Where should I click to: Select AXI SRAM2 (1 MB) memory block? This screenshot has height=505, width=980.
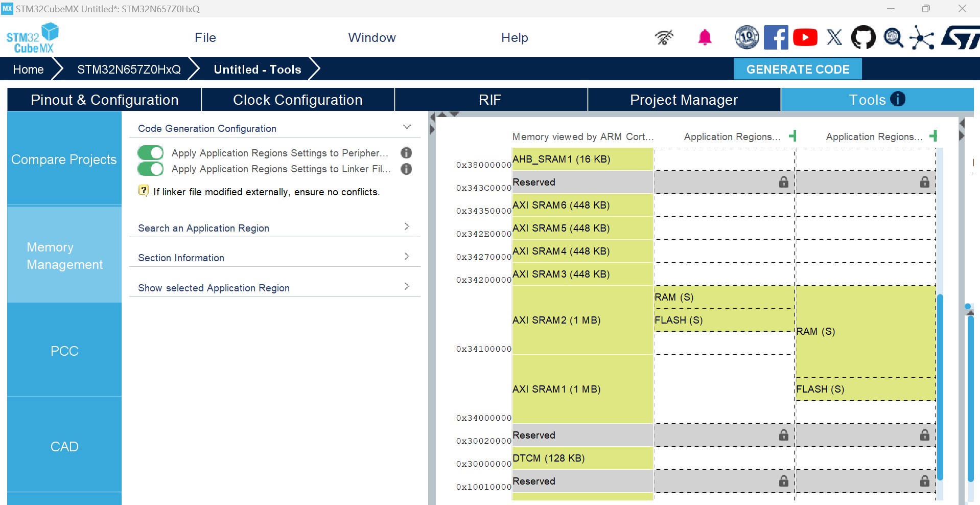582,320
